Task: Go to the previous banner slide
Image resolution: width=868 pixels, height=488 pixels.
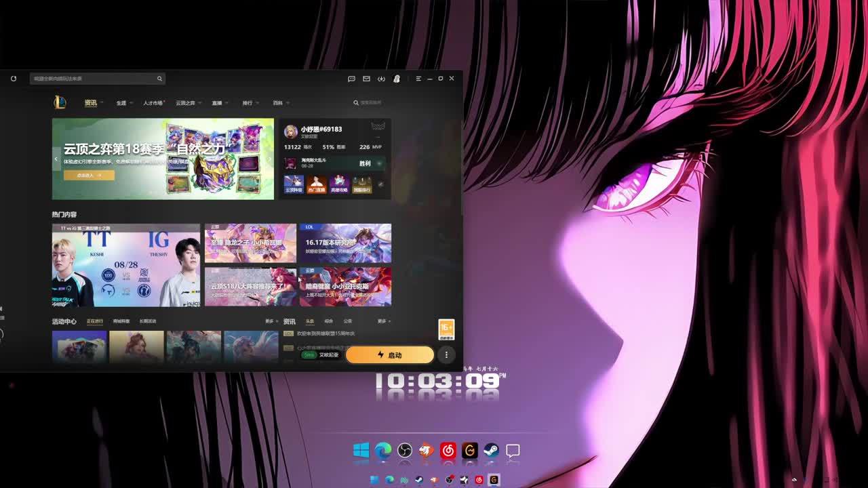Action: click(x=56, y=159)
